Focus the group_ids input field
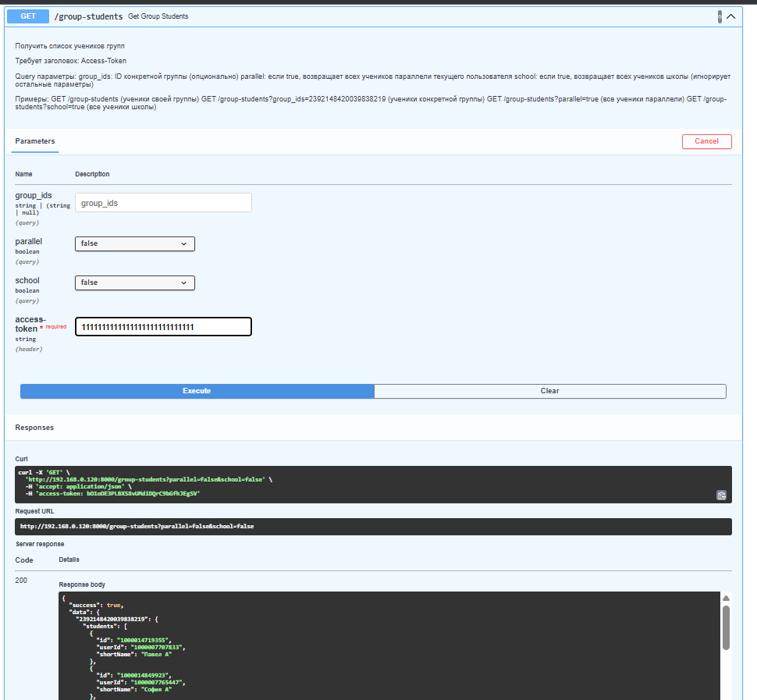Screen dimensions: 757x700 (163, 203)
